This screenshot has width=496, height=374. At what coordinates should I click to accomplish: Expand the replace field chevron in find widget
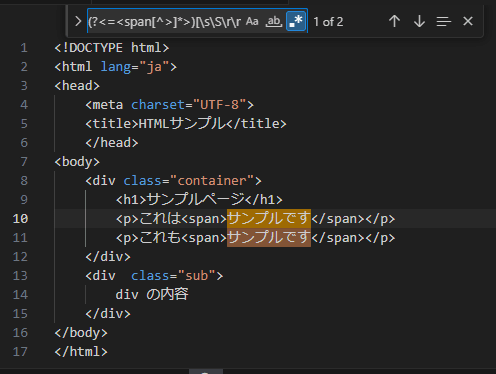point(78,22)
